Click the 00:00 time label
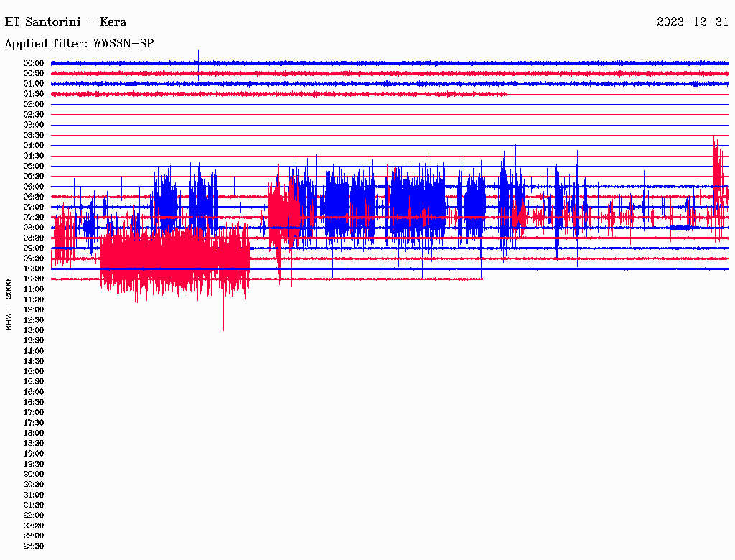The height and width of the screenshot is (560, 735). point(34,63)
